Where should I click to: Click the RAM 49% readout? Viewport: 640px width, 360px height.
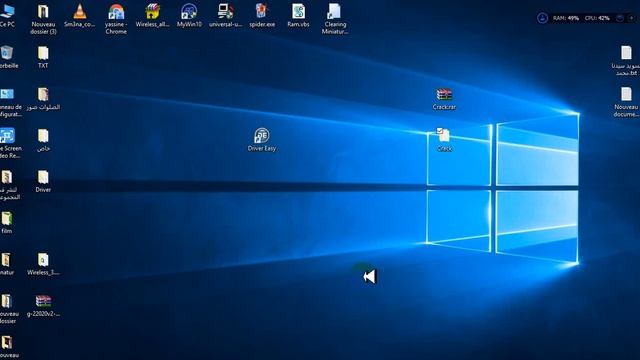click(x=566, y=18)
